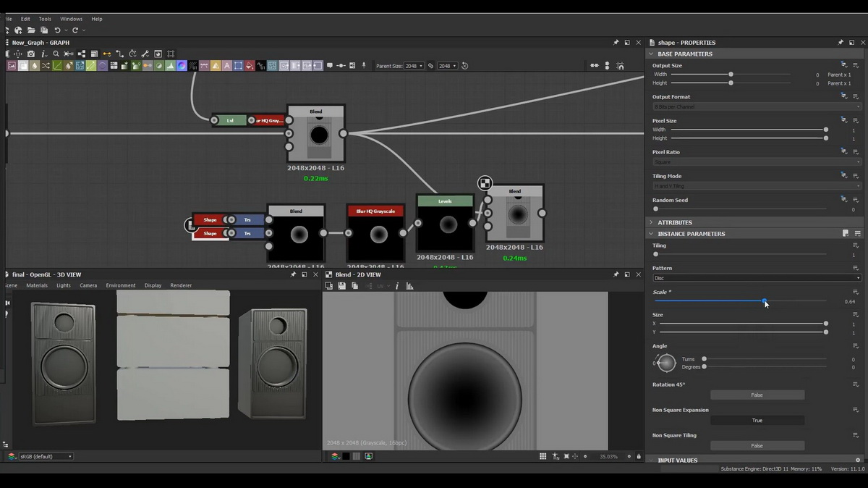Viewport: 868px width, 488px height.
Task: Open the Display menu in 3D view
Action: pos(153,285)
